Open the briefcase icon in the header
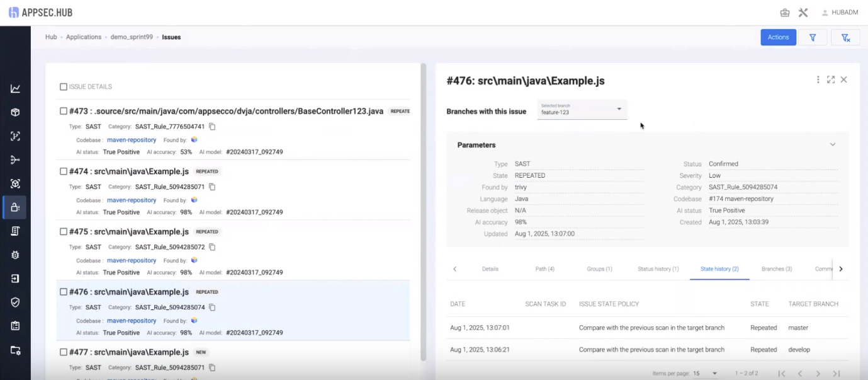Image resolution: width=868 pixels, height=380 pixels. pyautogui.click(x=784, y=13)
